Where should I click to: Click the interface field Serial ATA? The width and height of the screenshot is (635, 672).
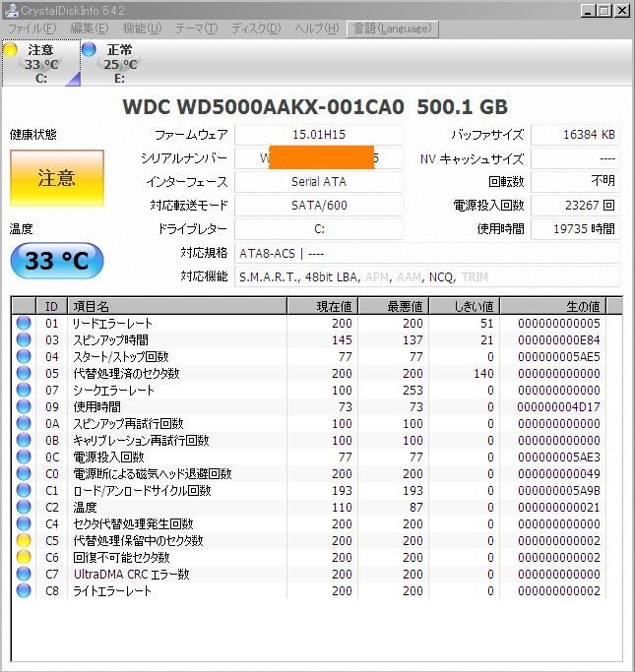point(319,182)
